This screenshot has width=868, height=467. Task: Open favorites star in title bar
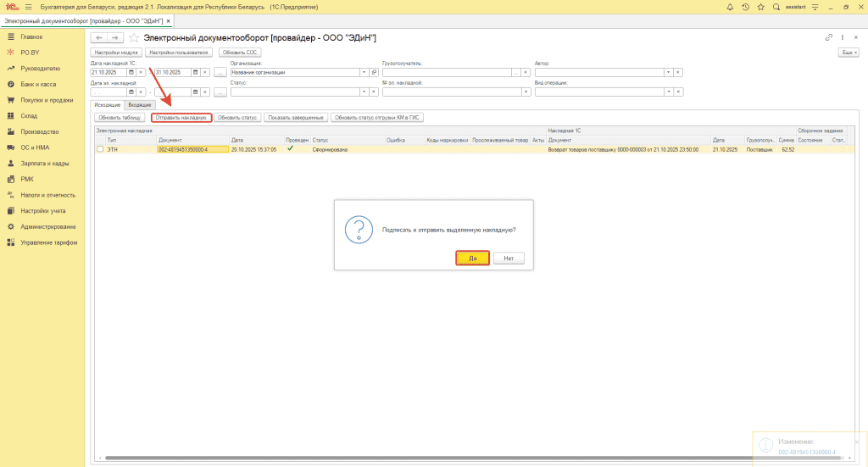click(x=760, y=7)
